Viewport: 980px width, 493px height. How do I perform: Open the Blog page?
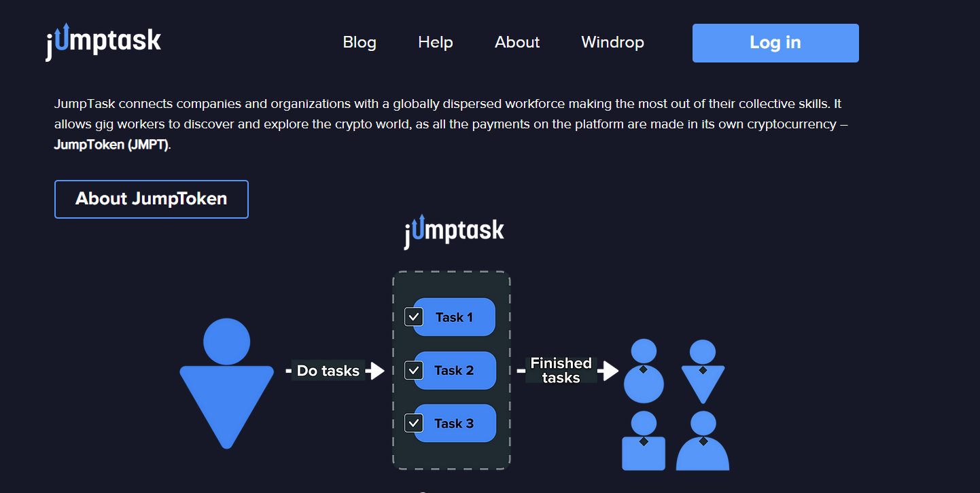click(360, 42)
